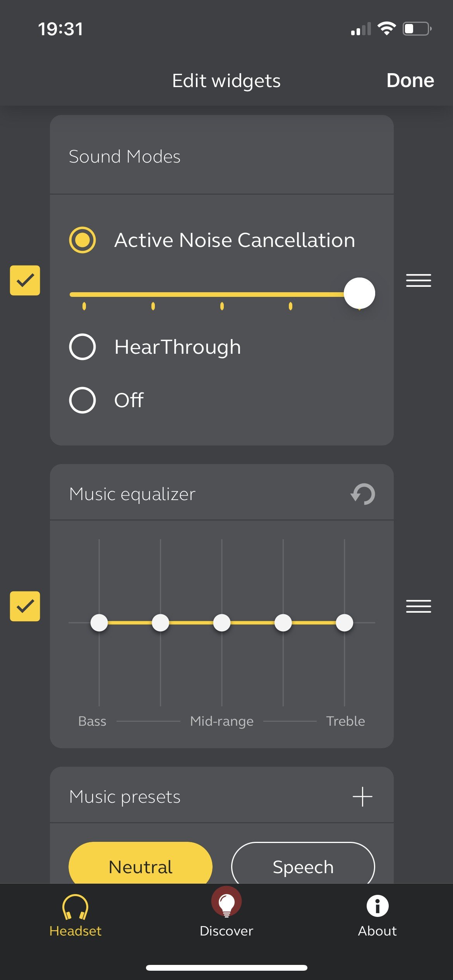Uncheck the Sound Modes widget checkbox

point(25,280)
